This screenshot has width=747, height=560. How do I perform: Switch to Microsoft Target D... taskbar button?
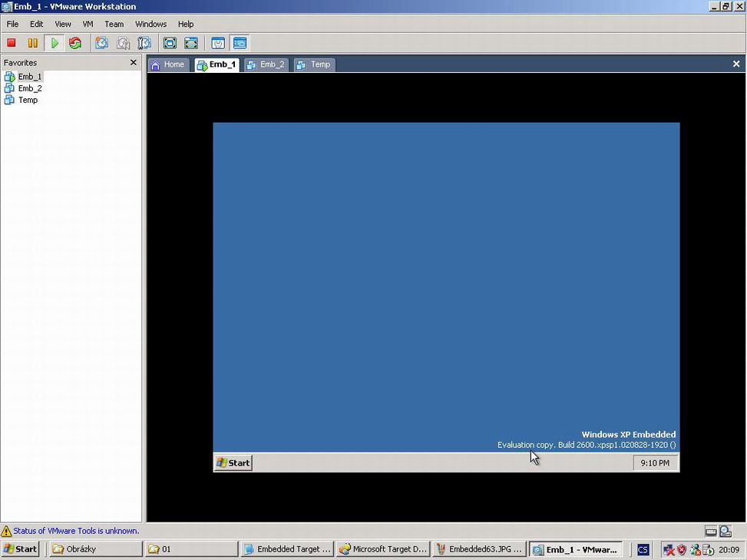click(x=384, y=549)
